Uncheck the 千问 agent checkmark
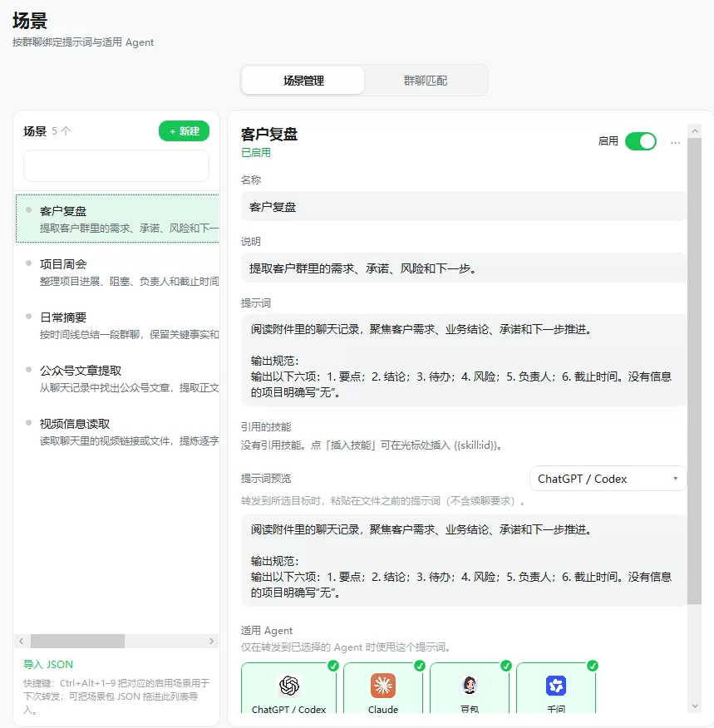Screen dimensions: 714x728 (x=593, y=666)
